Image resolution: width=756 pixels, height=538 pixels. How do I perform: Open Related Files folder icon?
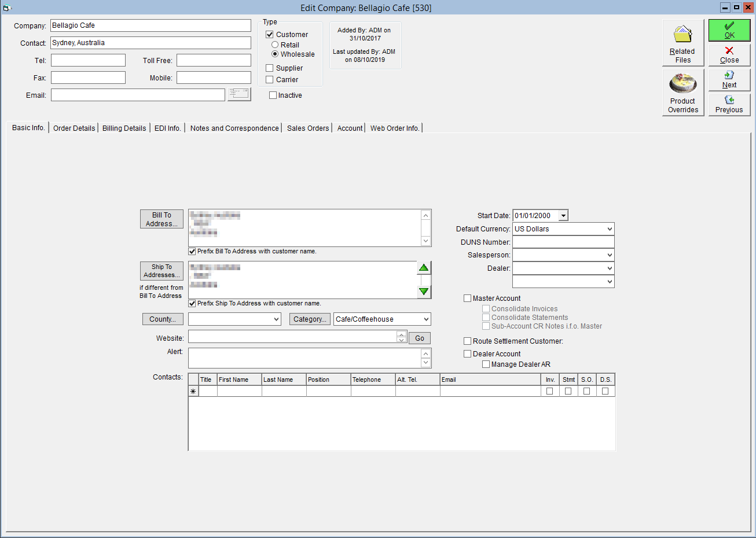pos(683,42)
